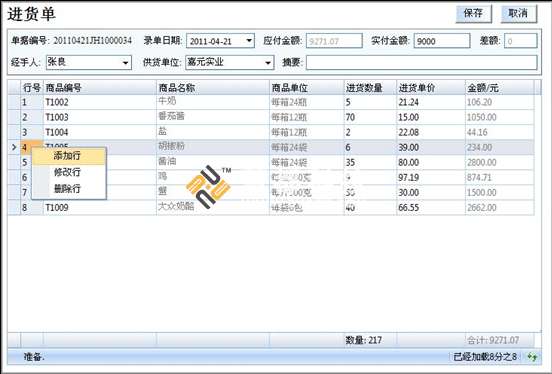Viewport: 552px width, 374px height.
Task: Open the 供货单位 supplier dropdown arrow
Action: click(268, 63)
